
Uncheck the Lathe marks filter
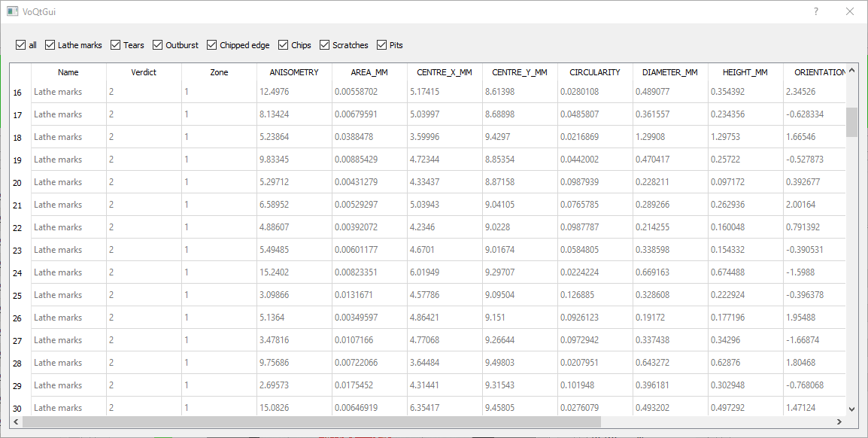pyautogui.click(x=50, y=45)
